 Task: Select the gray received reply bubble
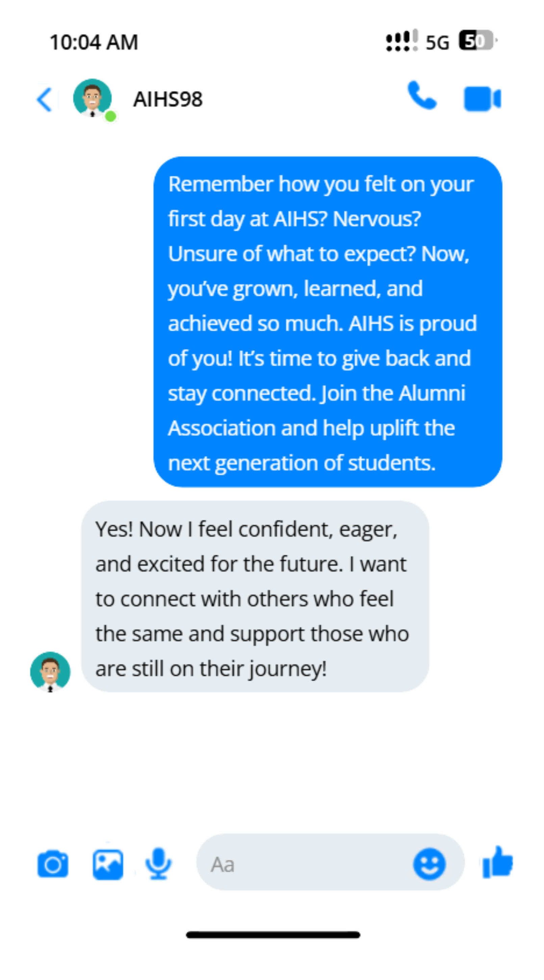tap(255, 596)
